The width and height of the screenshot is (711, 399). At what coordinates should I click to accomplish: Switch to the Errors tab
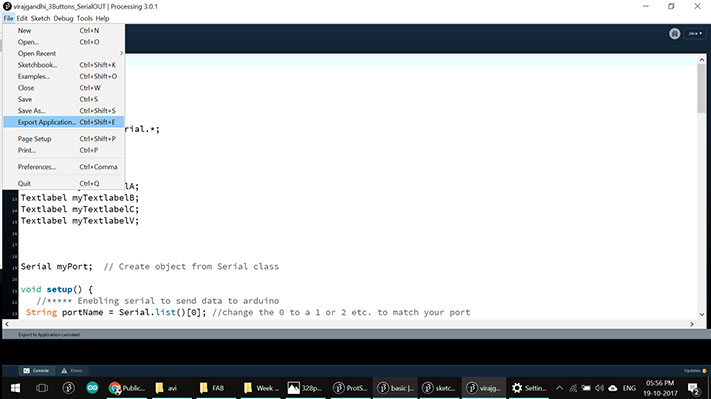(72, 370)
